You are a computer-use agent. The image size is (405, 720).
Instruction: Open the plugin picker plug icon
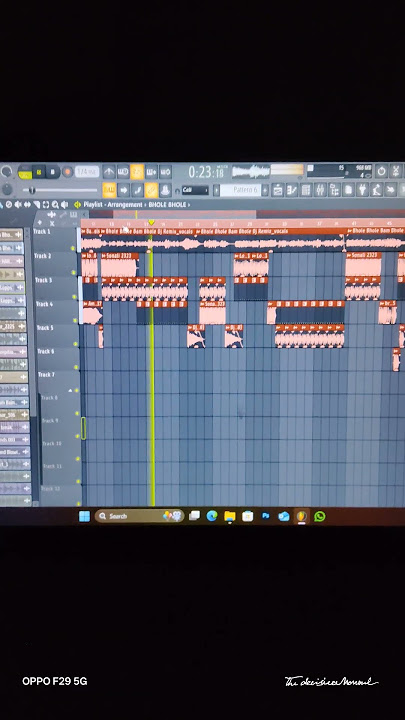tap(362, 190)
